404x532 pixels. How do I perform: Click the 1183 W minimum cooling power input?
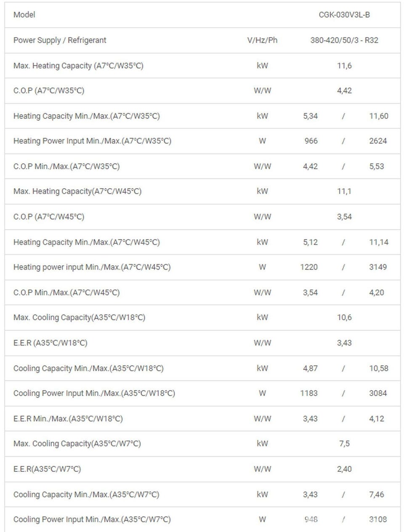(x=308, y=393)
